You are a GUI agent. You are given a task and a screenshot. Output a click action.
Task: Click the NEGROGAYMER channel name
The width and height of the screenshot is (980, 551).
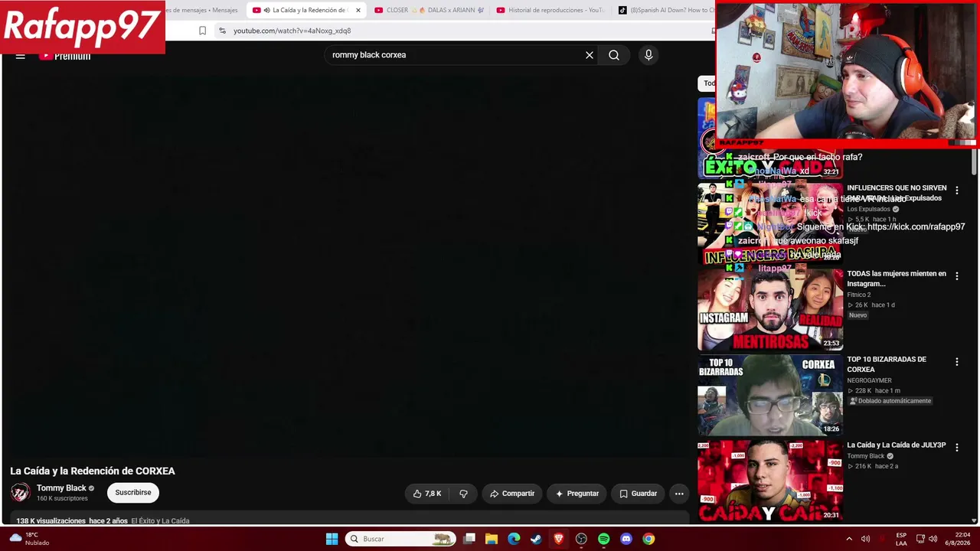(x=869, y=380)
